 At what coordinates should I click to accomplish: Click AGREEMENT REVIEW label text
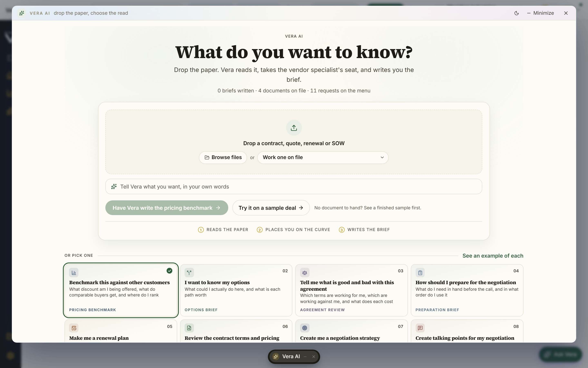(x=322, y=310)
